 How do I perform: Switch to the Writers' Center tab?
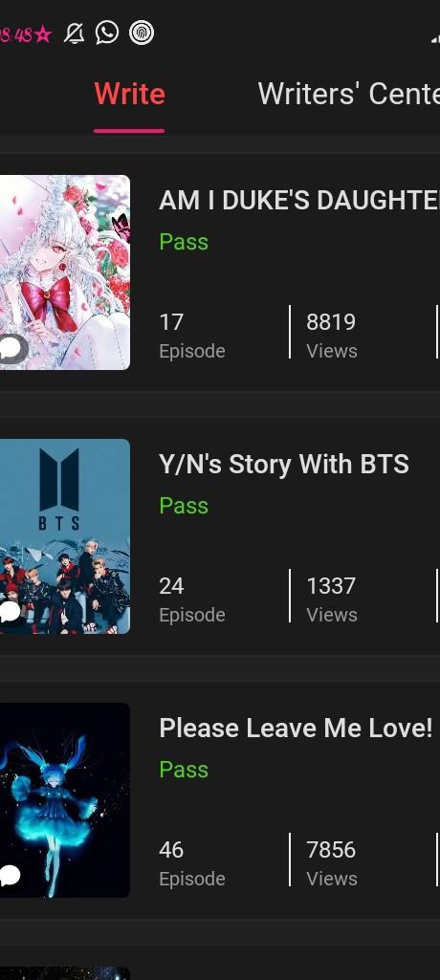[349, 94]
